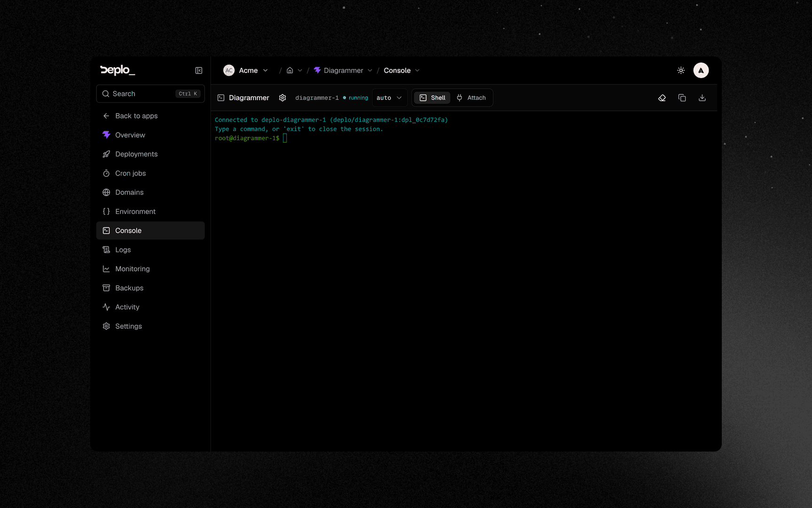Click the diagrammer-1 container label
This screenshot has height=508, width=812.
coord(317,98)
